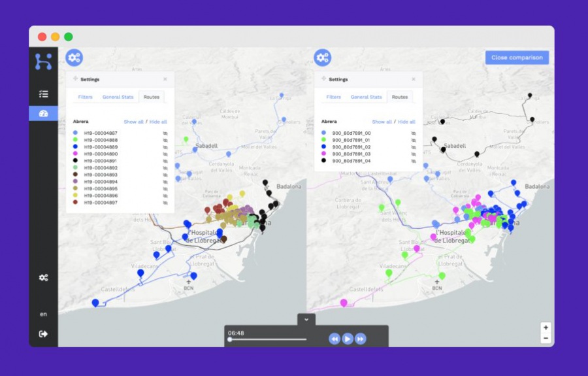Click Hide all in left panel
This screenshot has height=376, width=588.
pos(158,122)
